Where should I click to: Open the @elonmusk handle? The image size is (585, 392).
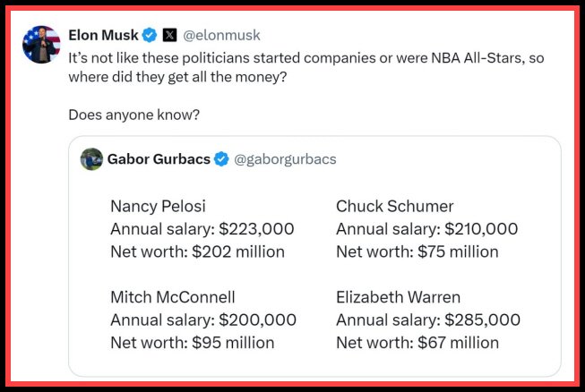(222, 35)
